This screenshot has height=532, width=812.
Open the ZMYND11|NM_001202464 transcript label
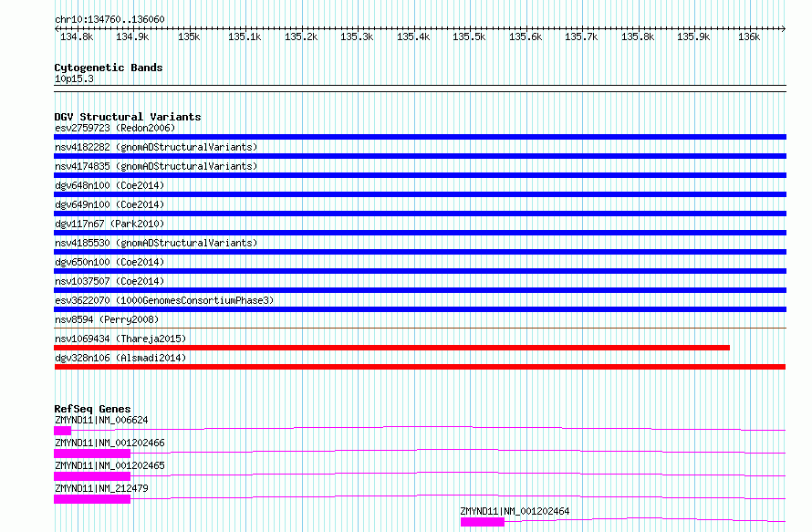[515, 511]
